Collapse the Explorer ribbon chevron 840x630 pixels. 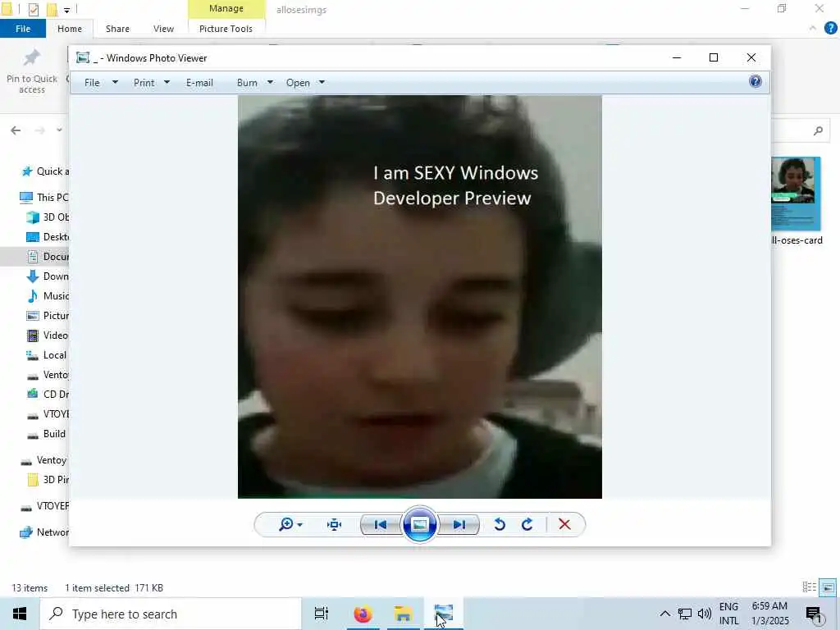(x=813, y=29)
